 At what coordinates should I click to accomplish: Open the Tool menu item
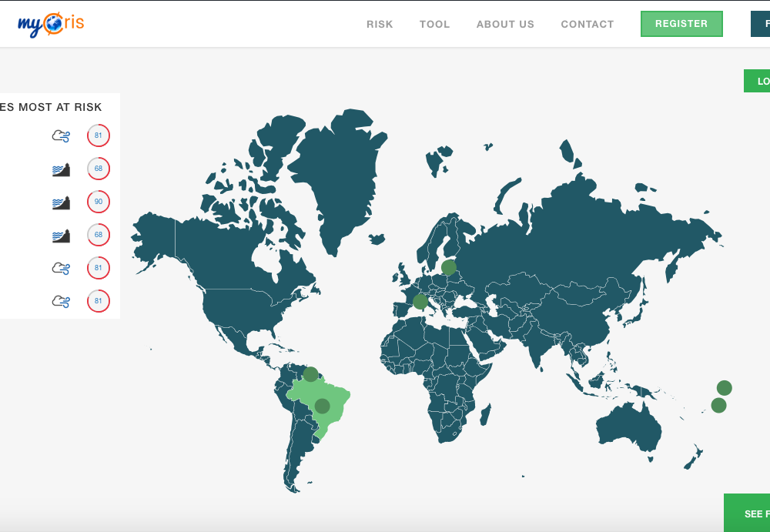click(x=434, y=25)
